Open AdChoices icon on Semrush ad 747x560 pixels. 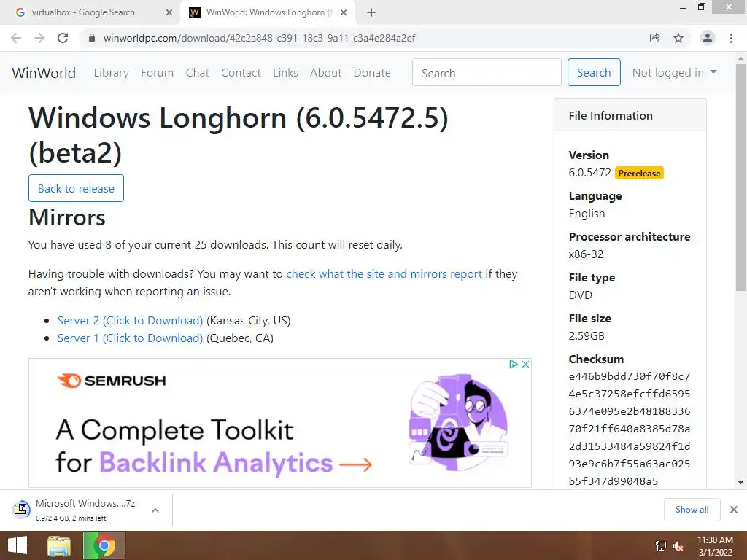(514, 365)
